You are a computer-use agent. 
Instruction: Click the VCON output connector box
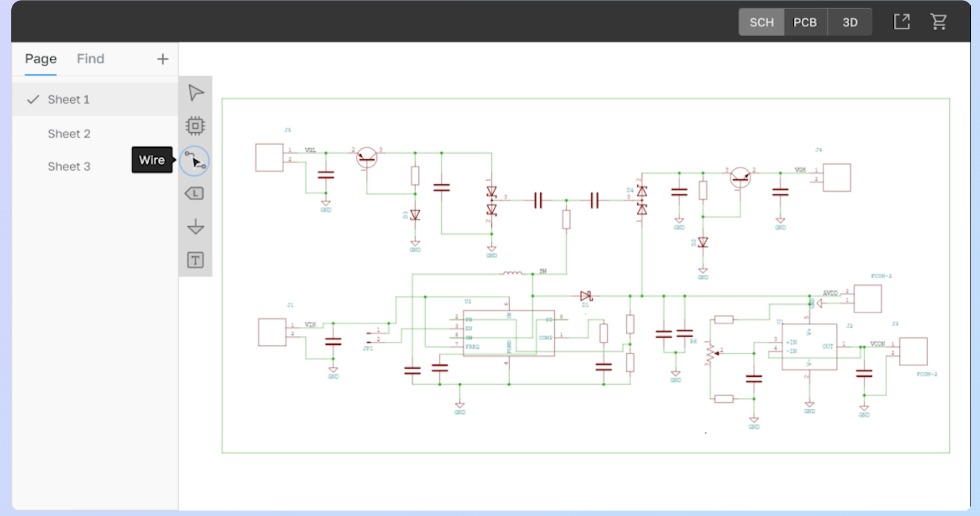(x=913, y=351)
